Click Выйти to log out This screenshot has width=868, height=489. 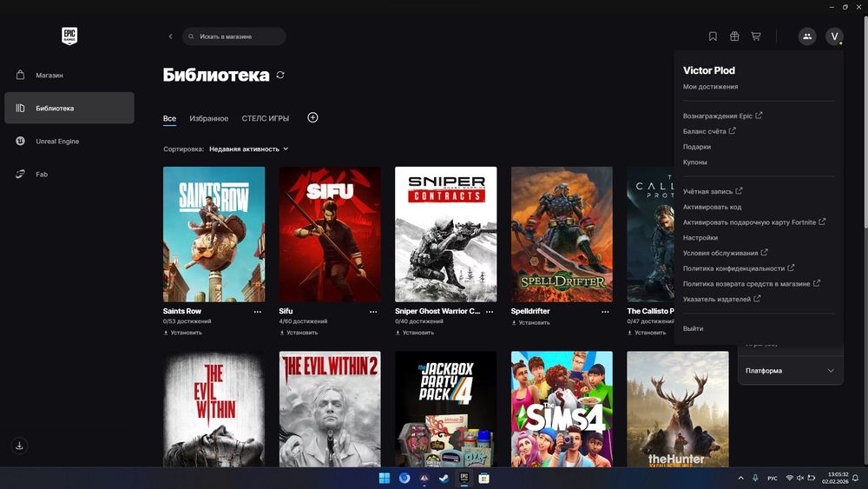tap(693, 328)
